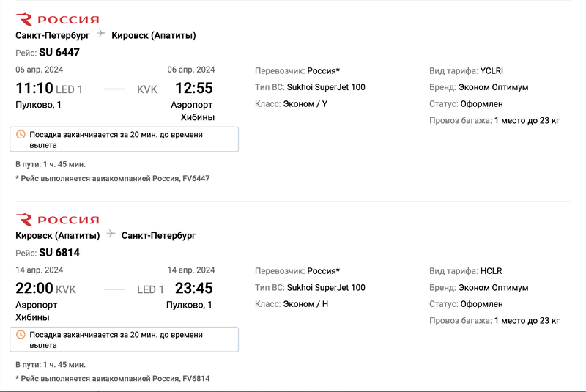Select the YCLRI fare type text
Viewport: 586px width, 392px height.
492,71
